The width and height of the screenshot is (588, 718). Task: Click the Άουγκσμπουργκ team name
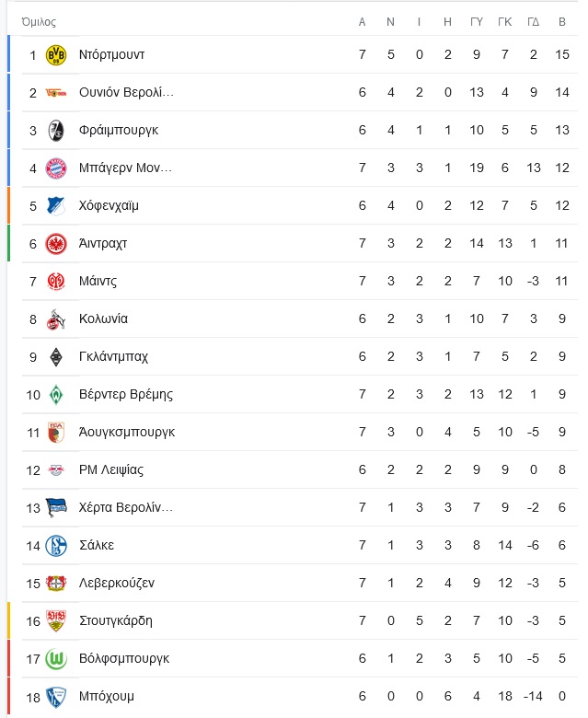click(127, 433)
